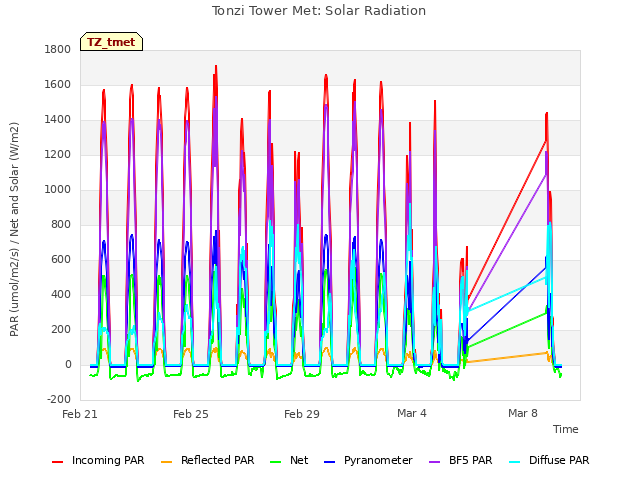Screen dimensions: 640x480
Task: Click the 600 y-axis tick label
Action: pos(61,260)
